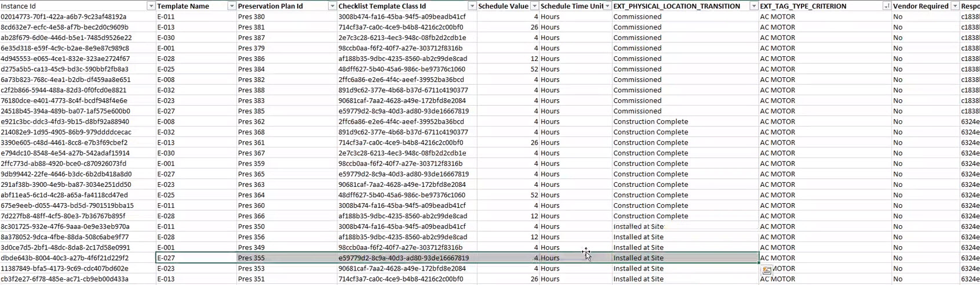The width and height of the screenshot is (980, 285).
Task: Open the Instance Id filter dropdown
Action: (151, 6)
